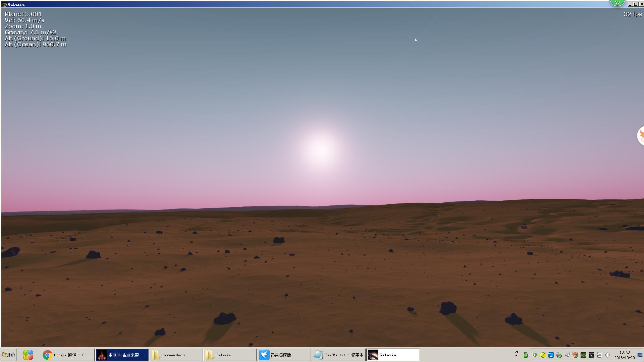Click the NVIDIA tray icon
Screen dimensions: 644x362
[583, 355]
